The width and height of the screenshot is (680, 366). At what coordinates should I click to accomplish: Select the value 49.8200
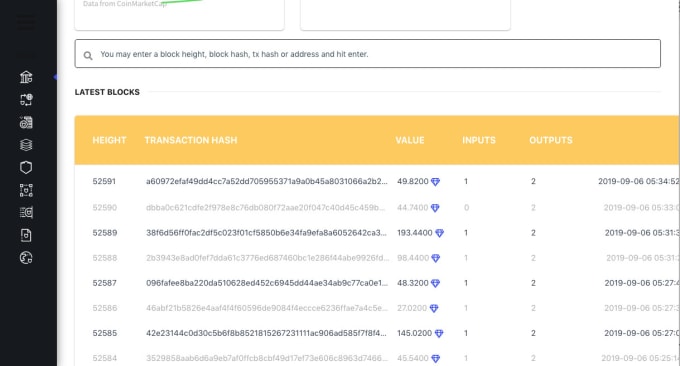pyautogui.click(x=412, y=181)
